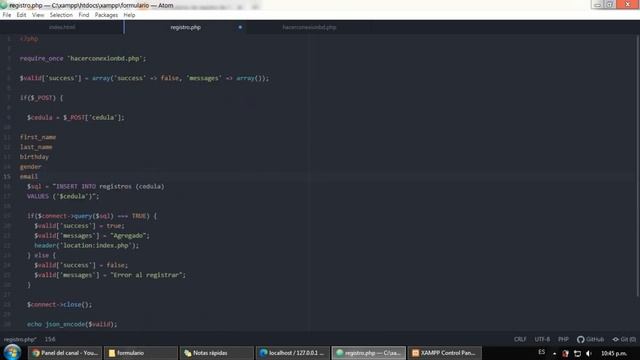Screen dimensions: 640x360
Task: Click the cursor position indicator in status bar
Action: click(50, 339)
